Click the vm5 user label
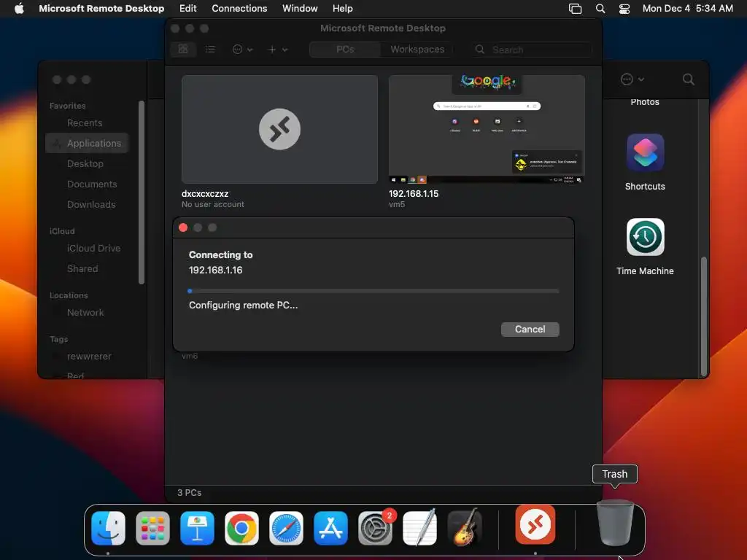 point(397,204)
